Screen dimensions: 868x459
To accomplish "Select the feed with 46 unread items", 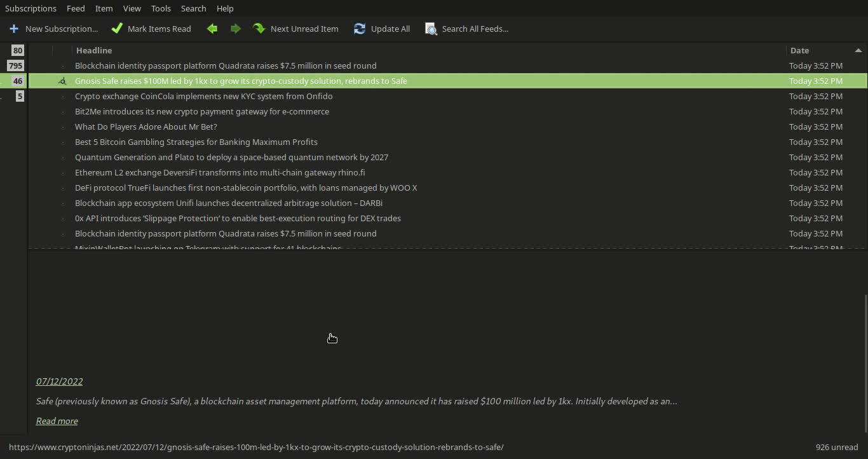I will point(17,81).
